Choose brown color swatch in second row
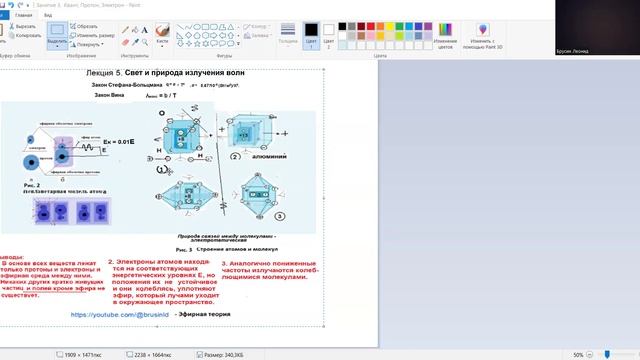 point(361,36)
